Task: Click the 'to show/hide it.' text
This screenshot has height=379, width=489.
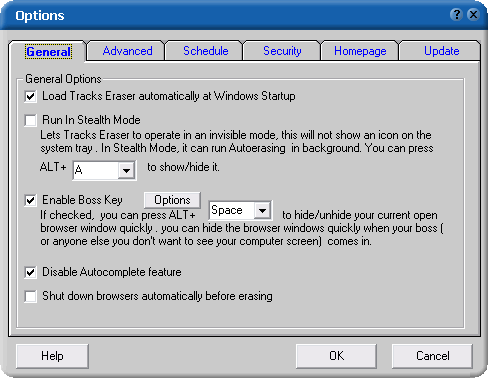Action: pos(183,167)
